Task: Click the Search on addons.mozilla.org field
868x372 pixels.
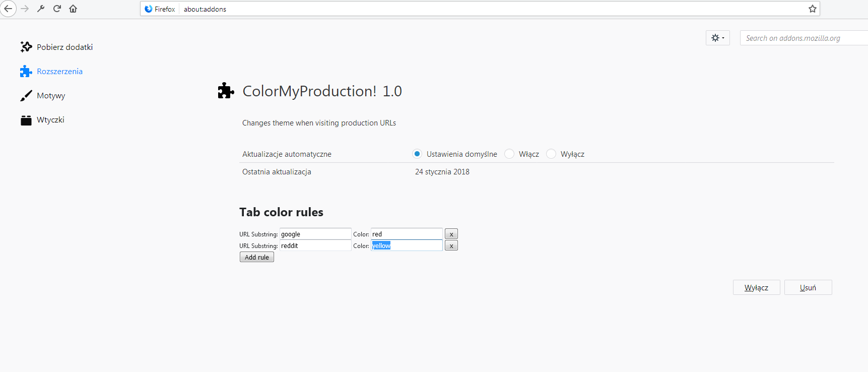Action: point(804,38)
